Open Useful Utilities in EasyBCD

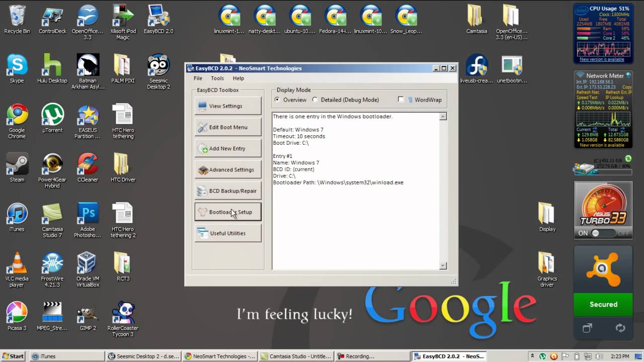coord(228,233)
